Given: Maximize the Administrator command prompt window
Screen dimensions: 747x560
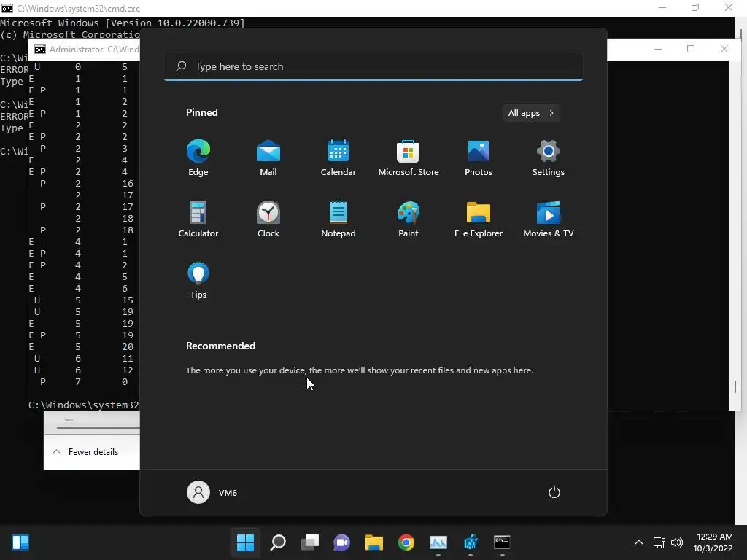Looking at the screenshot, I should [x=691, y=49].
